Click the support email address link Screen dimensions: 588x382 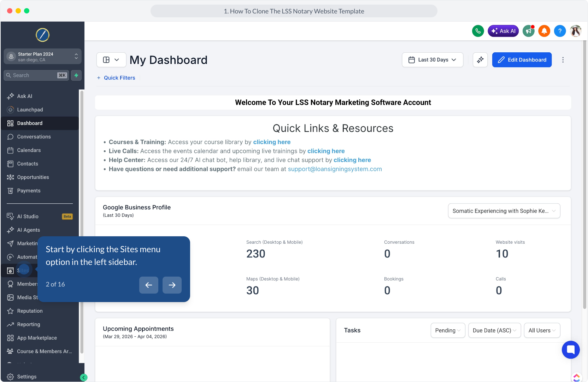pyautogui.click(x=335, y=169)
